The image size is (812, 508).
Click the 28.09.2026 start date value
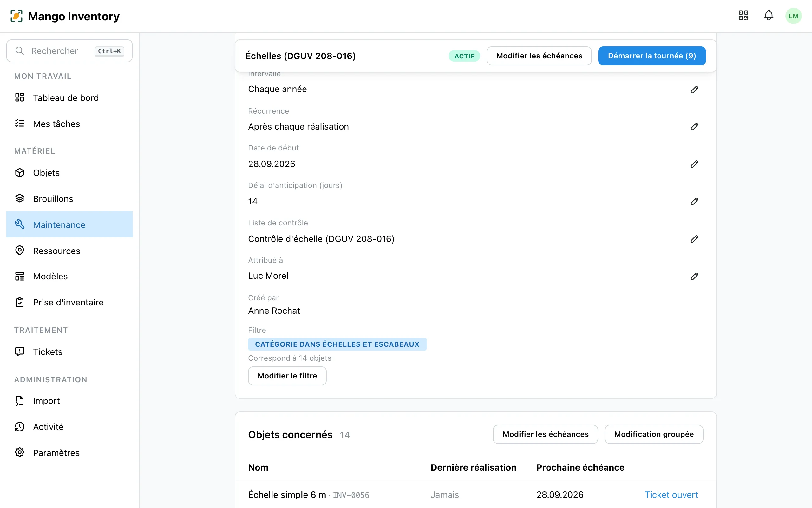pos(272,164)
